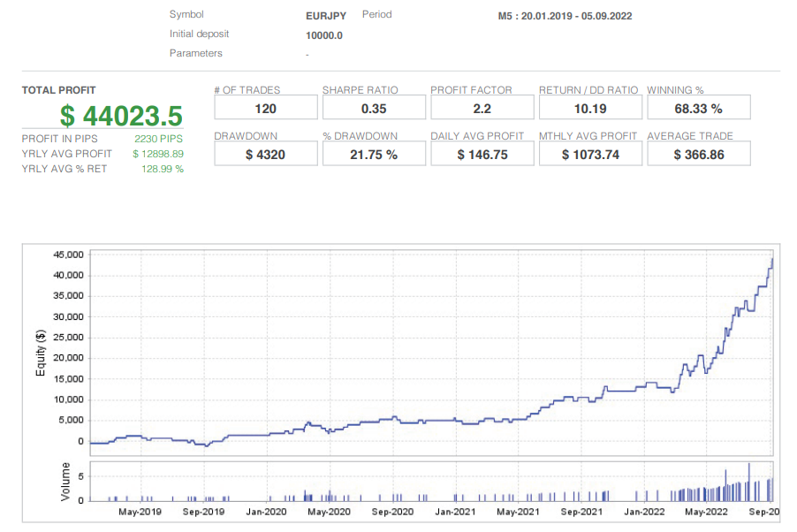Click the Jan-2021 label on the time axis
Screen dimensions: 797x532
coord(456,512)
